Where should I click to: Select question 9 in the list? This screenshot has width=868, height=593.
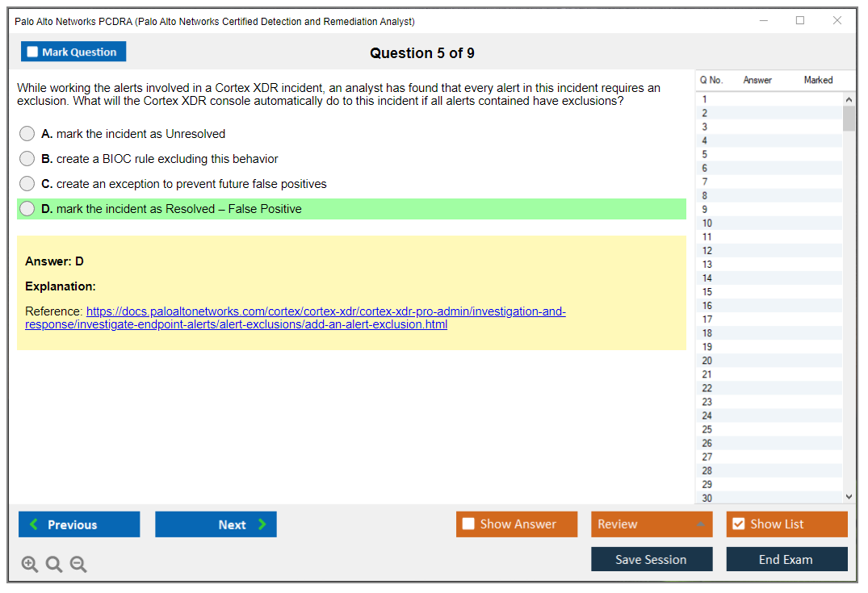pyautogui.click(x=705, y=209)
